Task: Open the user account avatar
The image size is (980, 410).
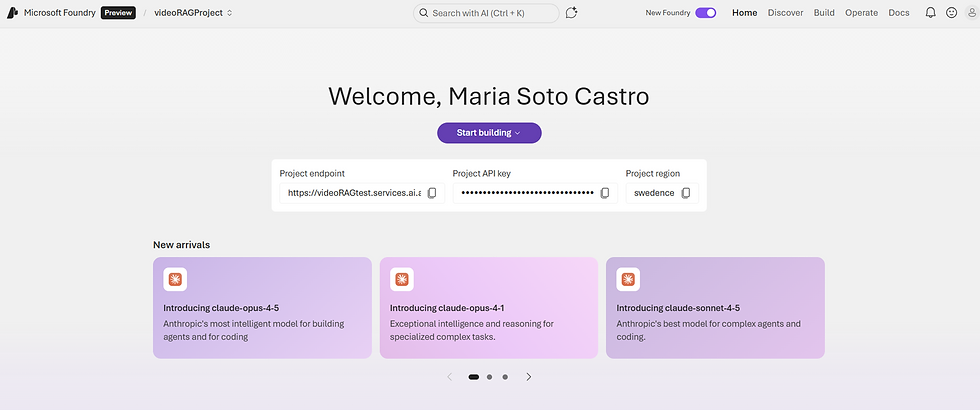Action: click(971, 13)
